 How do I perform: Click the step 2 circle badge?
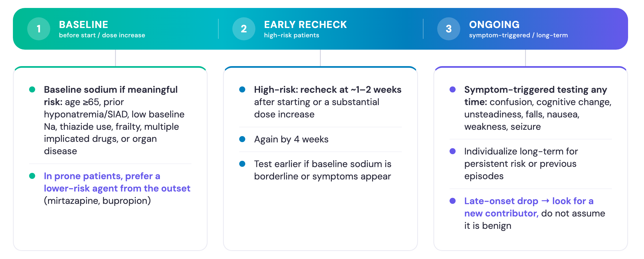click(x=244, y=29)
